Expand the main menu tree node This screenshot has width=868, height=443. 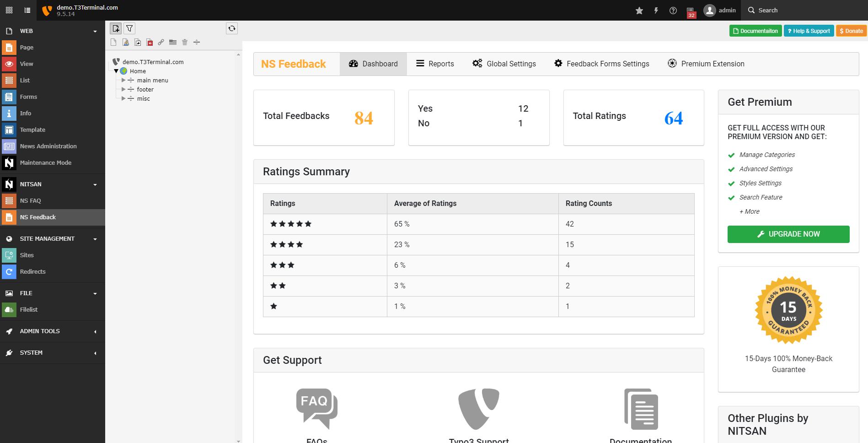(x=123, y=80)
